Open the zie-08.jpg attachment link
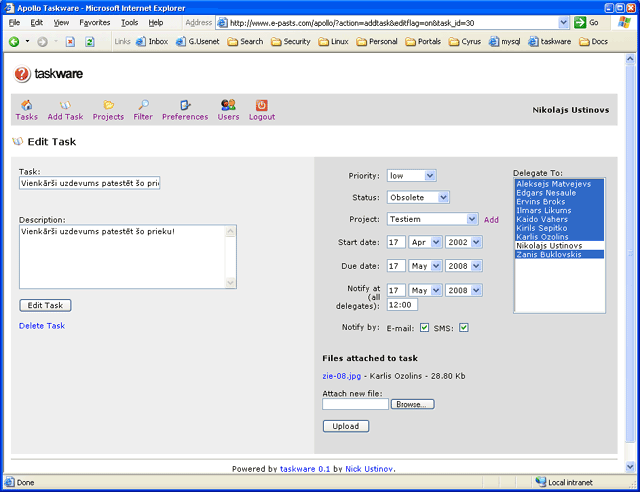This screenshot has width=640, height=492. (342, 376)
